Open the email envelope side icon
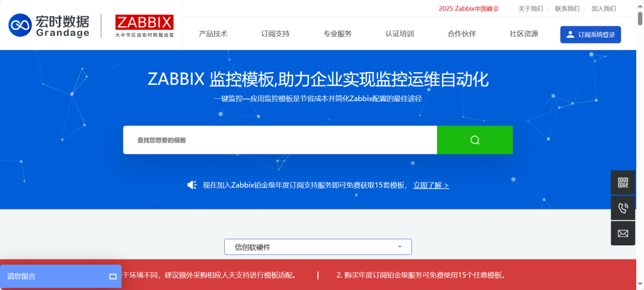Image resolution: width=644 pixels, height=290 pixels. pyautogui.click(x=623, y=233)
